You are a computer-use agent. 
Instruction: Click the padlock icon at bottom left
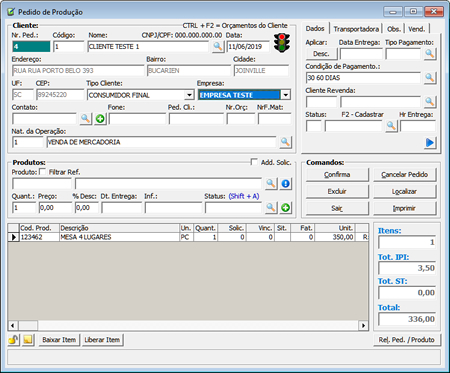[x=14, y=340]
